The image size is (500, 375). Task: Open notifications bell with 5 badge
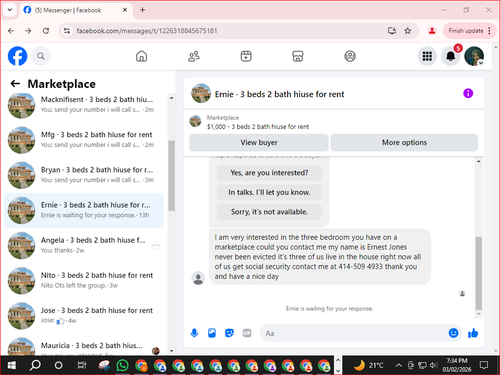[451, 56]
